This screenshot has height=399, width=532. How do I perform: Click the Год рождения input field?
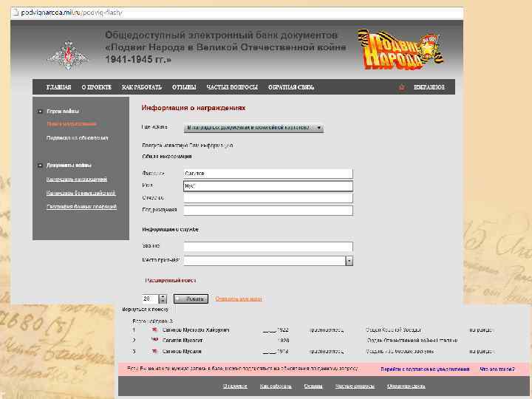[x=268, y=211]
